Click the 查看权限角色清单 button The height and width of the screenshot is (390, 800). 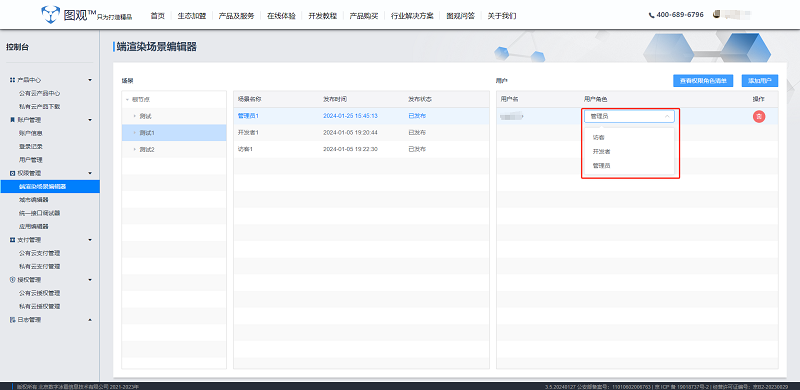pos(703,81)
